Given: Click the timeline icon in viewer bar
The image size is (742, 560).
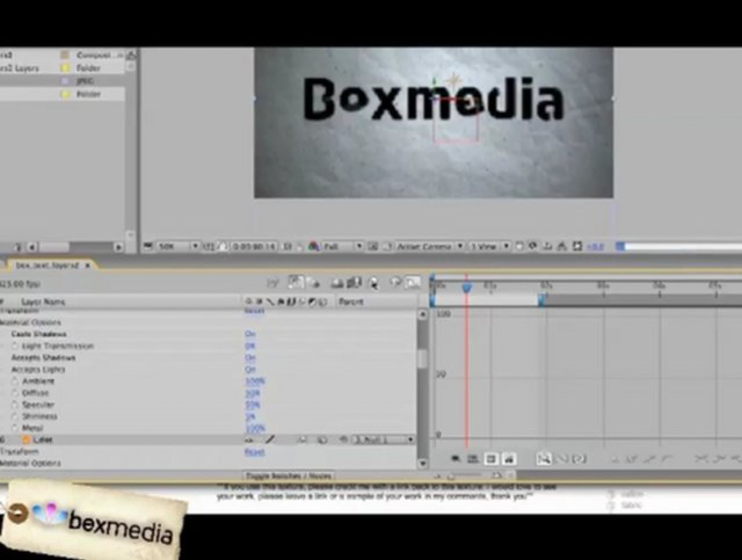Looking at the screenshot, I should click(x=548, y=247).
